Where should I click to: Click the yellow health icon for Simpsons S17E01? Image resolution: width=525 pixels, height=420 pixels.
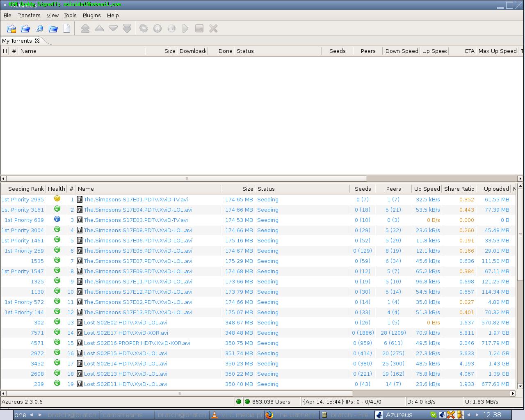pos(57,199)
